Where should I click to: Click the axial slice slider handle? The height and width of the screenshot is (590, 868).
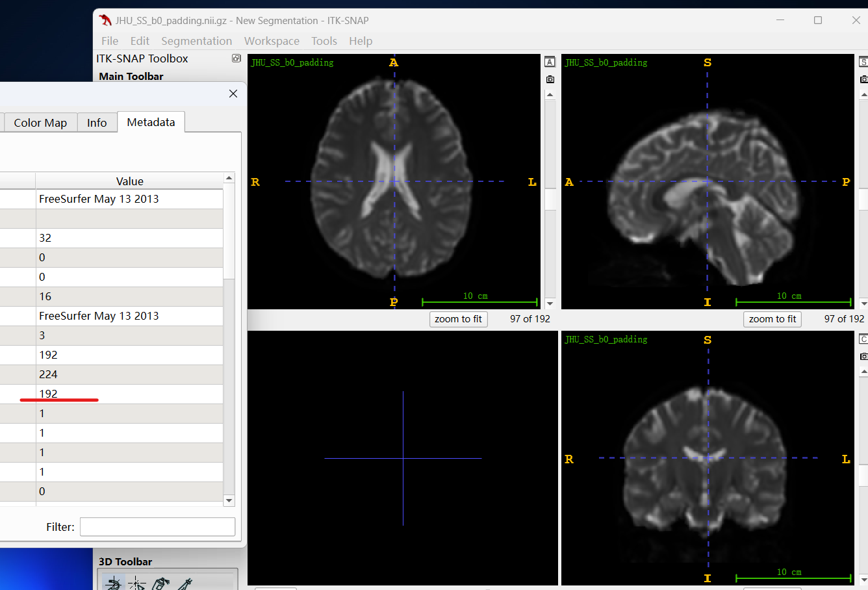pyautogui.click(x=550, y=199)
